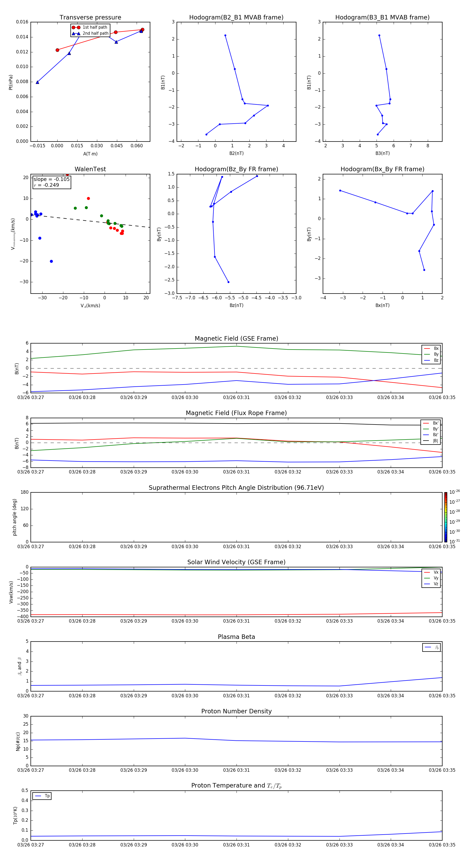Click the 'Solar Wind Velocity (GSE Frame)' title
The image size is (473, 868).
[x=236, y=562]
